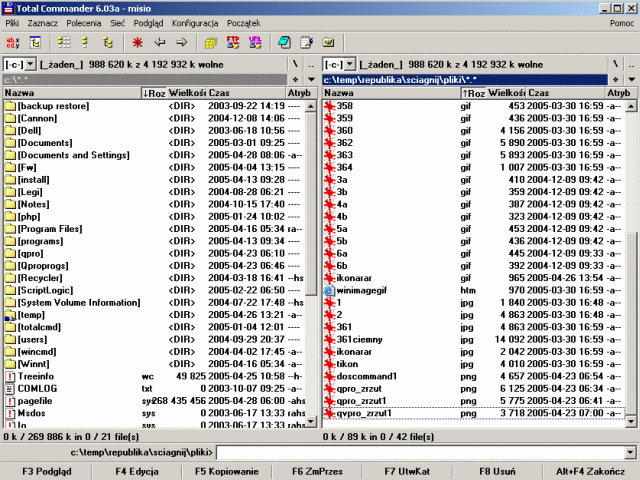This screenshot has height=480, width=640.
Task: Open the Pliki menu
Action: coord(12,23)
